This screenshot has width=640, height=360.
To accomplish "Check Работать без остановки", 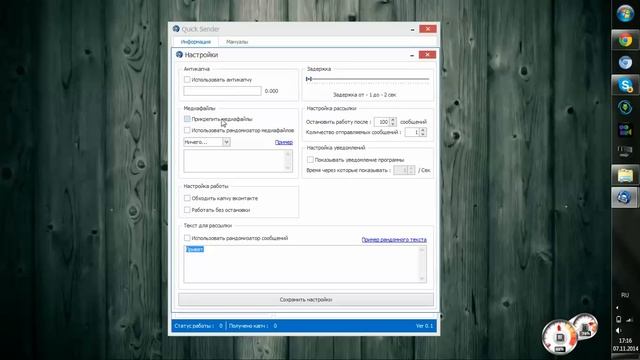I will 187,210.
